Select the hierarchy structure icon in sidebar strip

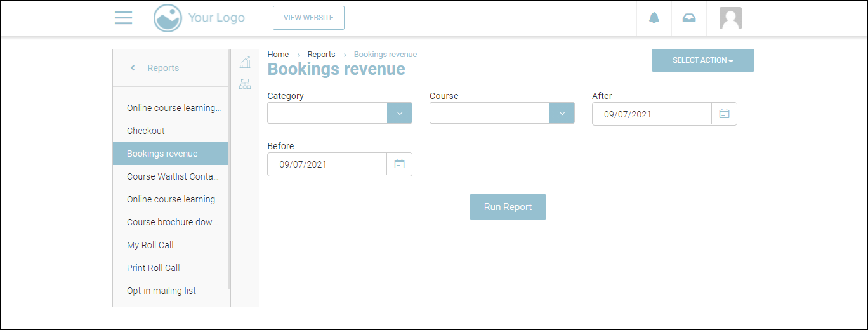click(245, 83)
